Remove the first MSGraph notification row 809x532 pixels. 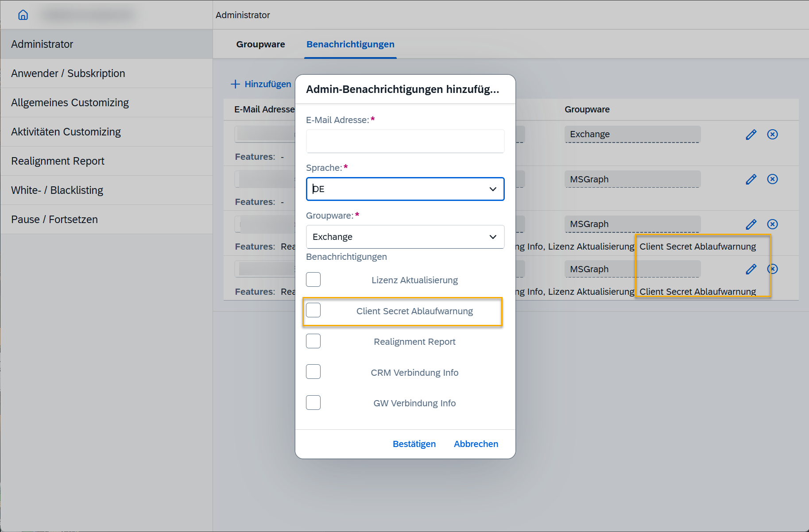click(772, 179)
